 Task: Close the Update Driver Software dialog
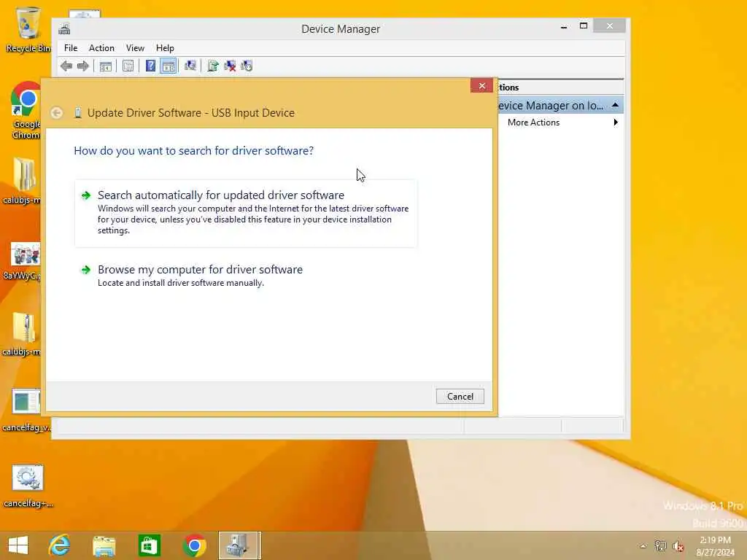click(x=481, y=86)
